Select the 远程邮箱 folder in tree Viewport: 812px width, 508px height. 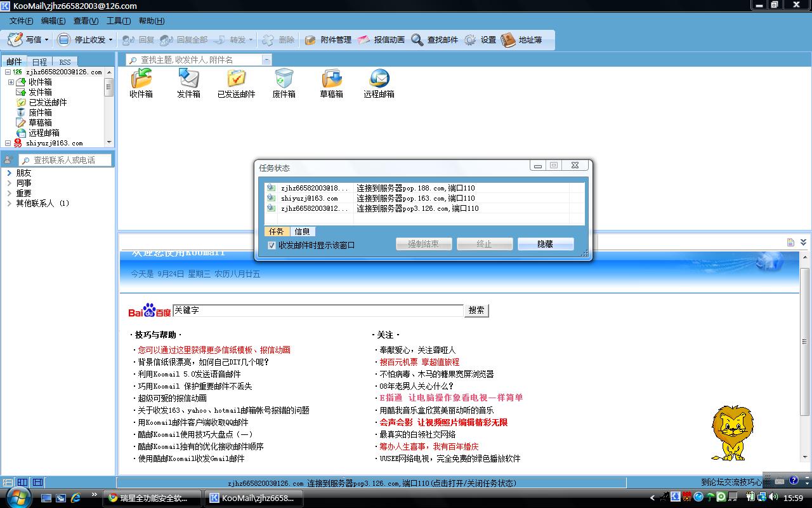[44, 133]
